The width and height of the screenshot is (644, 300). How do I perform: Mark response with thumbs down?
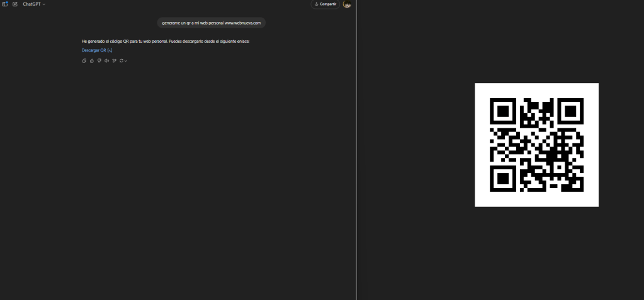coord(99,60)
